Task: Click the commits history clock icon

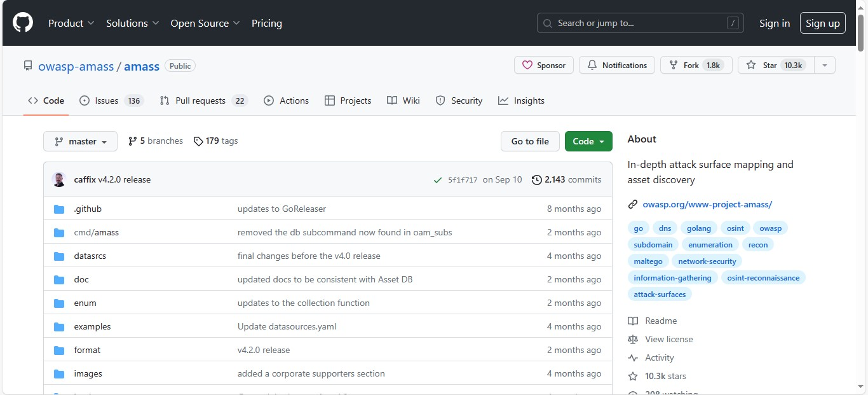Action: (536, 180)
